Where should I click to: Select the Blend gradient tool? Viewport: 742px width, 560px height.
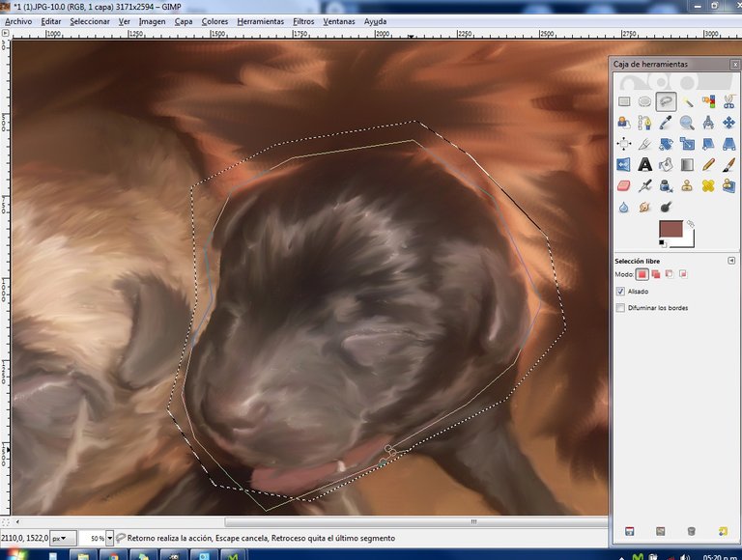coord(687,164)
